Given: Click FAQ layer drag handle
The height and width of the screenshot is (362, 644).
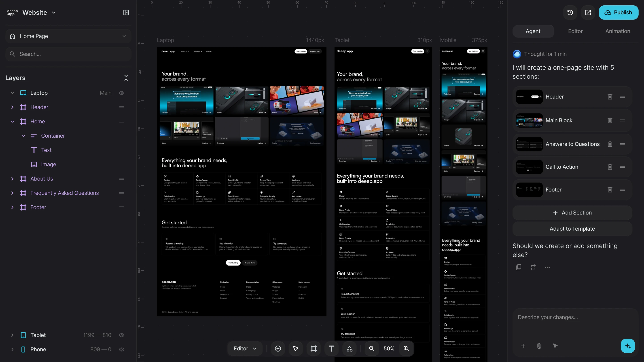Looking at the screenshot, I should [121, 193].
